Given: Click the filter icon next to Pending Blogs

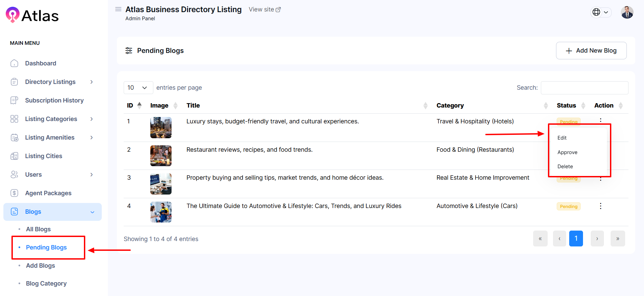Looking at the screenshot, I should [x=129, y=51].
